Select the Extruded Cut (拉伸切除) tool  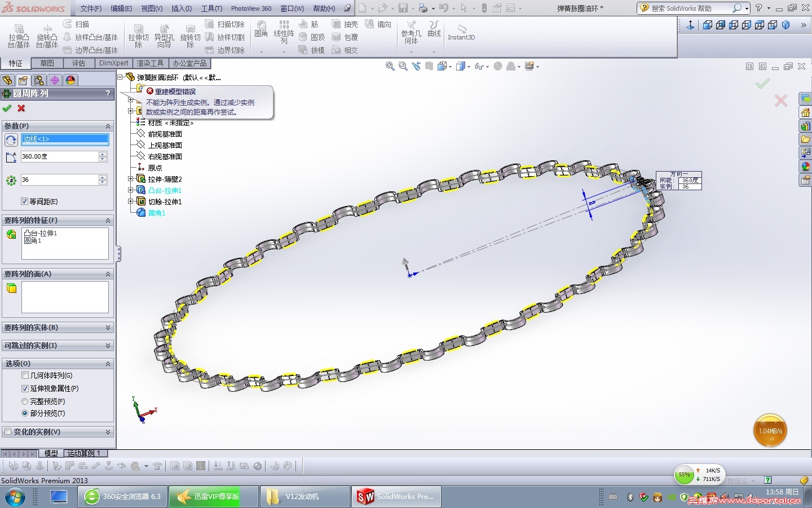138,36
